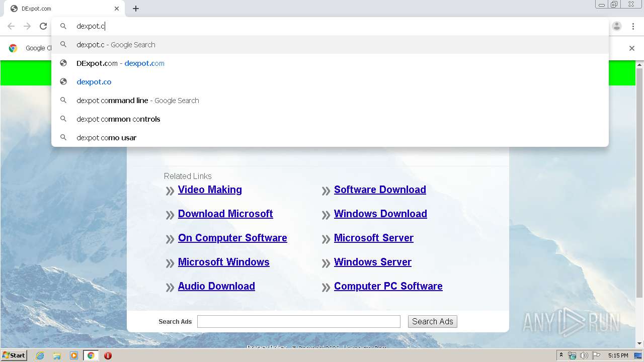Viewport: 644px width, 362px height.
Task: Pick 'dexpot command line' search suggestion
Action: coord(330,101)
